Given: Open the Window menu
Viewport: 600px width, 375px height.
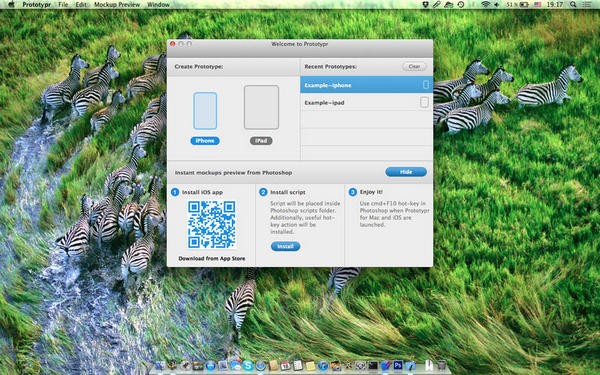Looking at the screenshot, I should 158,5.
